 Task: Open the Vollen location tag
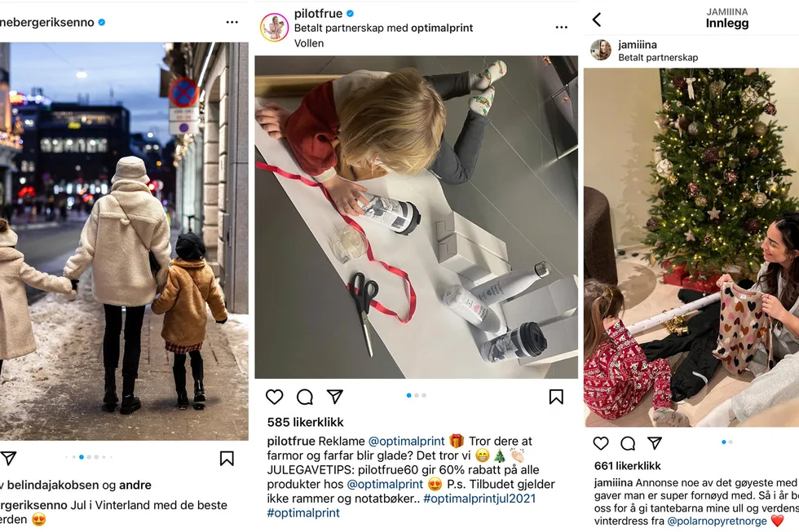(x=309, y=43)
